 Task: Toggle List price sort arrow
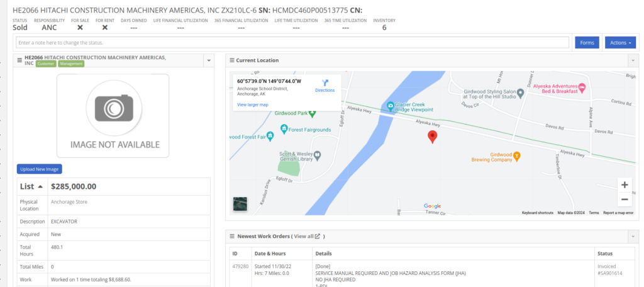click(40, 187)
